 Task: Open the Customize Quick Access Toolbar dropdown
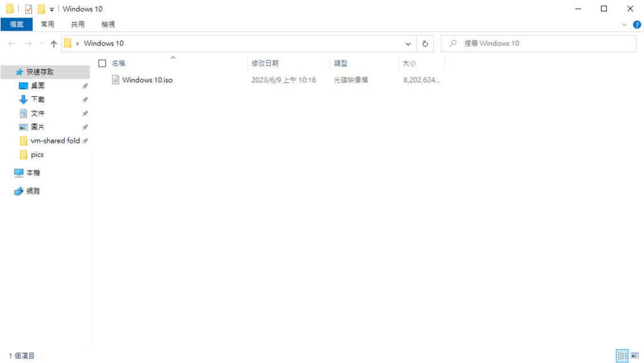point(52,9)
